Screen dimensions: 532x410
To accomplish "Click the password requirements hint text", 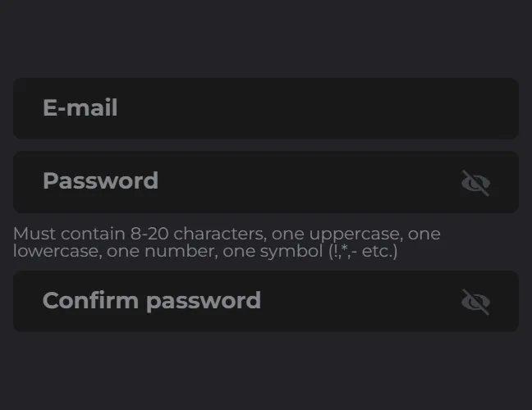I will pos(227,242).
